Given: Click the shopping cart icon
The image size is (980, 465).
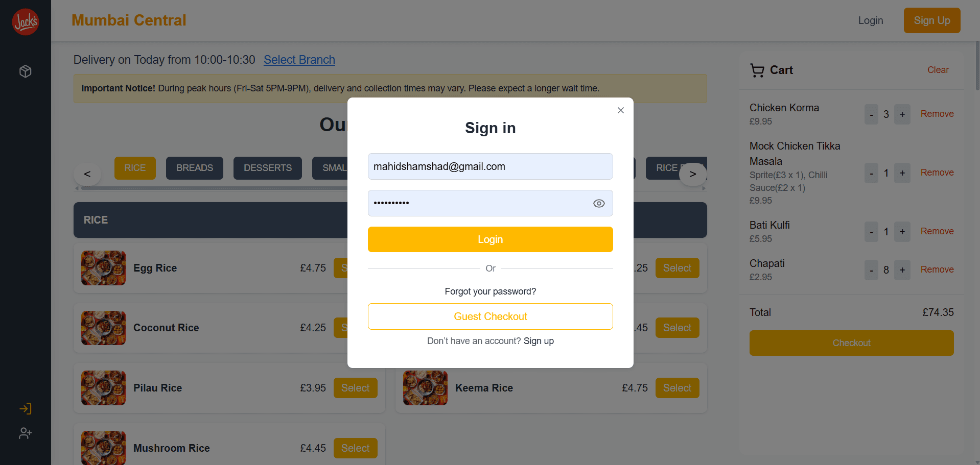Looking at the screenshot, I should click(757, 70).
